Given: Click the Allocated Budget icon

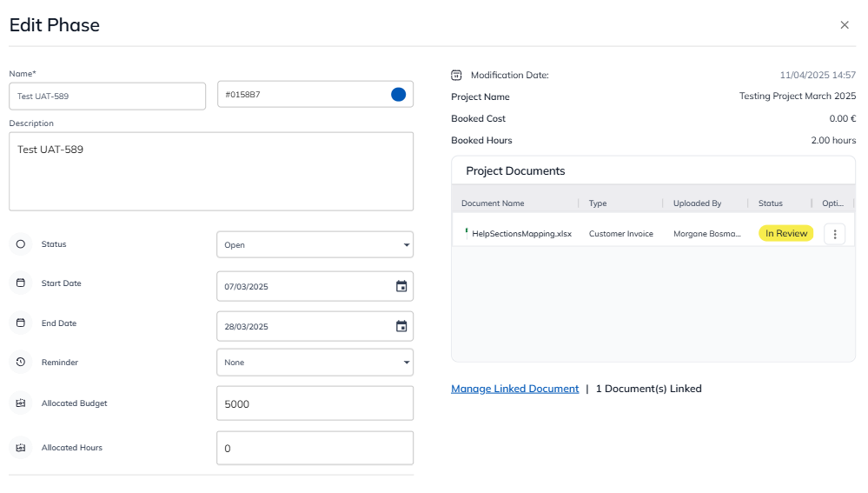Looking at the screenshot, I should [x=21, y=403].
